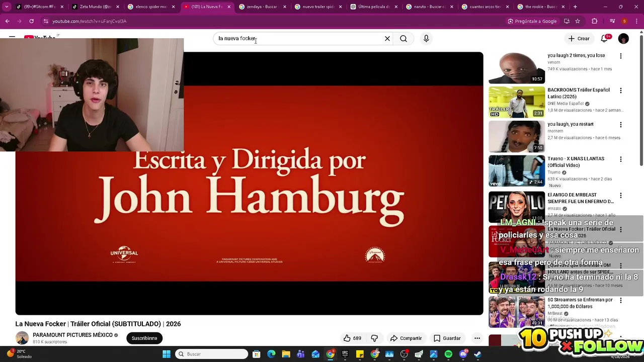Open options for 50 Streamers video
This screenshot has height=362, width=644.
pos(620,300)
